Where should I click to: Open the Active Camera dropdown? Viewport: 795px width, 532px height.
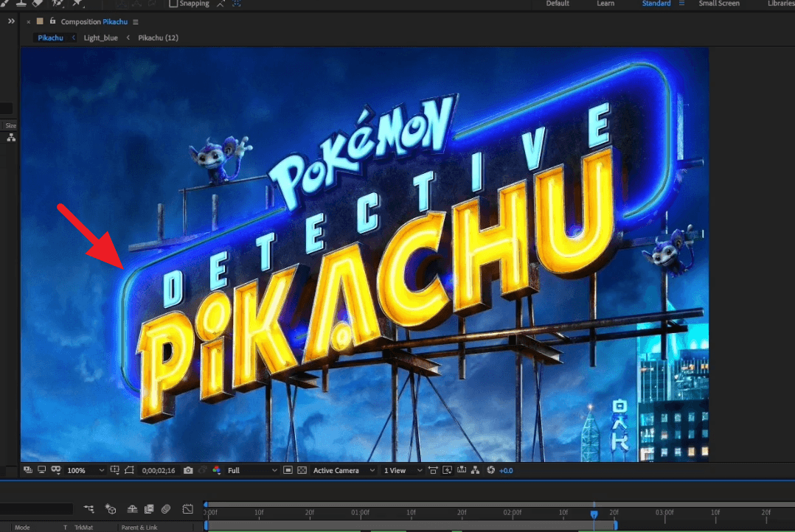point(344,471)
